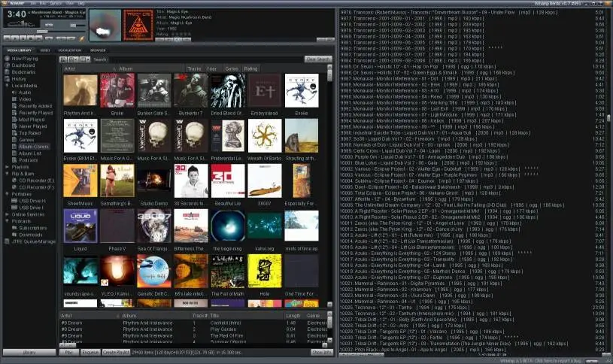Select Video under Local Media
The width and height of the screenshot is (613, 364).
[x=25, y=99]
